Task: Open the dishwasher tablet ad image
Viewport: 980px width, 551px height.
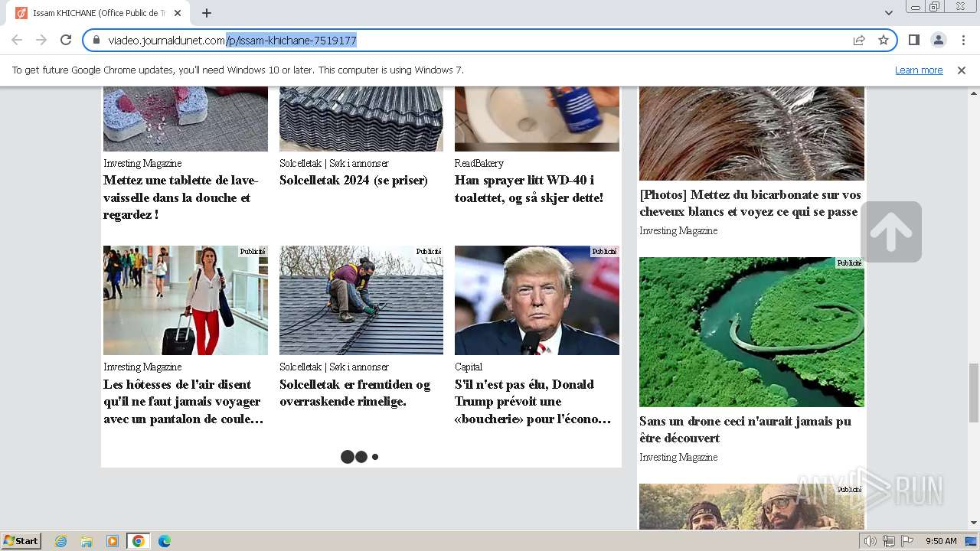Action: [x=185, y=119]
